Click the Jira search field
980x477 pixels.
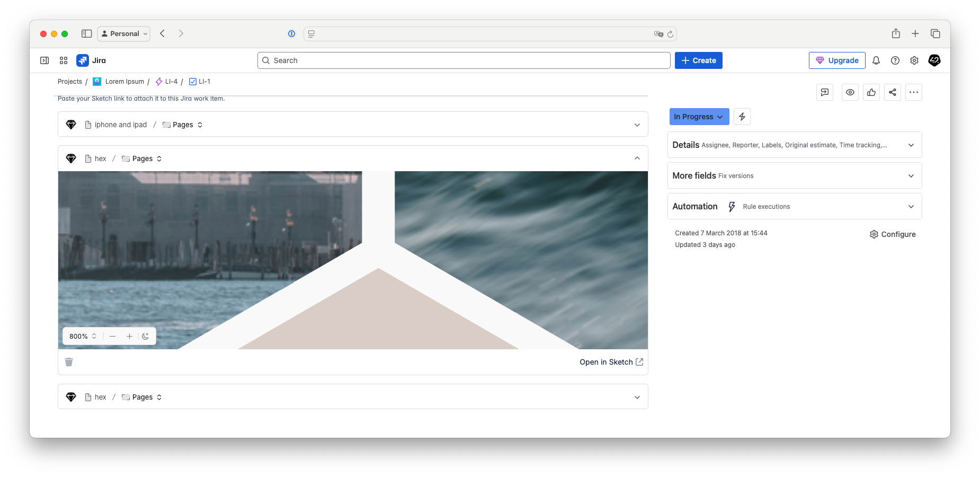pos(464,60)
